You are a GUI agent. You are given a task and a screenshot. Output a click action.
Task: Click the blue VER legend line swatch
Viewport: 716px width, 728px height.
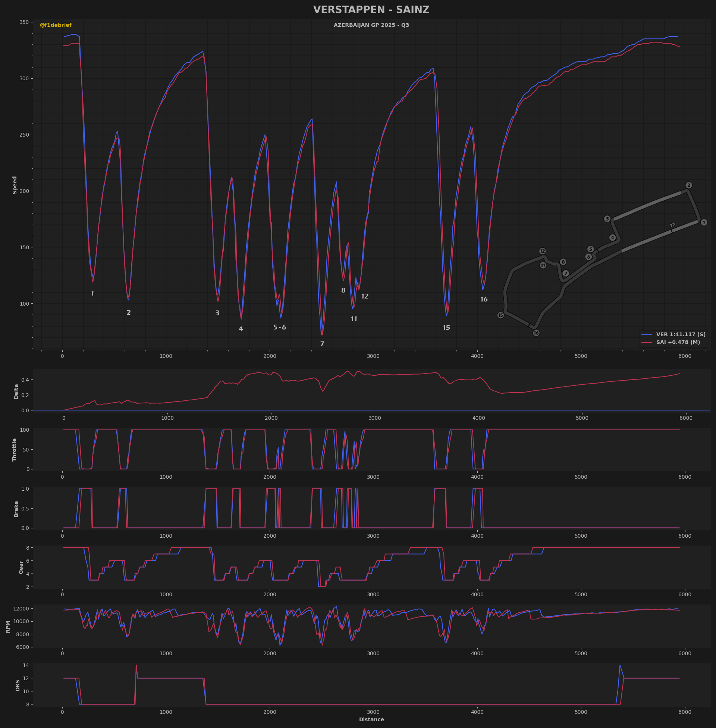click(647, 334)
